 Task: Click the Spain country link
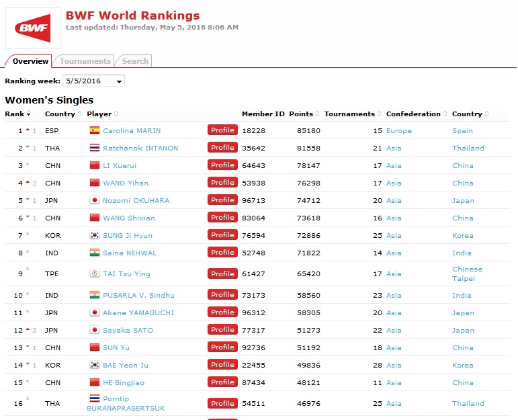tap(462, 130)
